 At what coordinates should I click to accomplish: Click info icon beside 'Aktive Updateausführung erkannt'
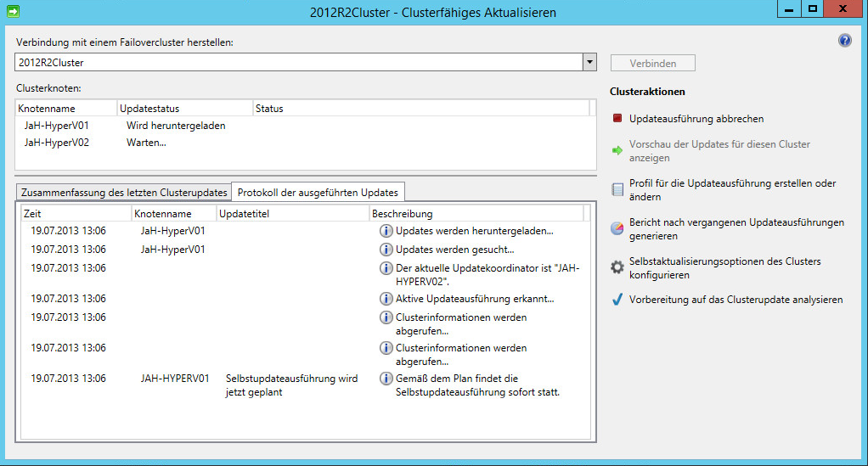(386, 299)
